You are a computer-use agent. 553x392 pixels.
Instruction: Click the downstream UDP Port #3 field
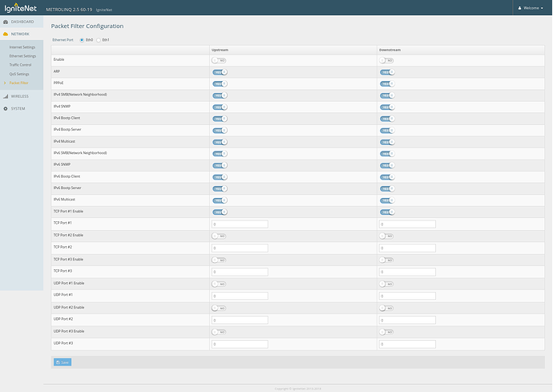pyautogui.click(x=407, y=344)
